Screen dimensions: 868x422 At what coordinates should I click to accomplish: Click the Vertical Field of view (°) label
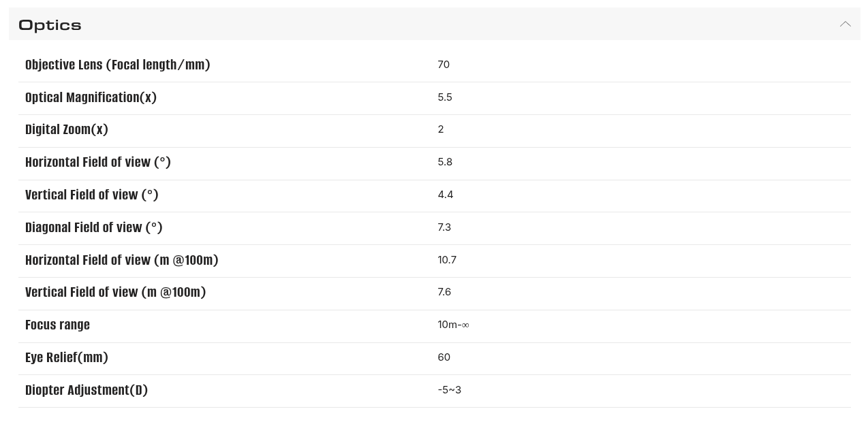pos(91,195)
